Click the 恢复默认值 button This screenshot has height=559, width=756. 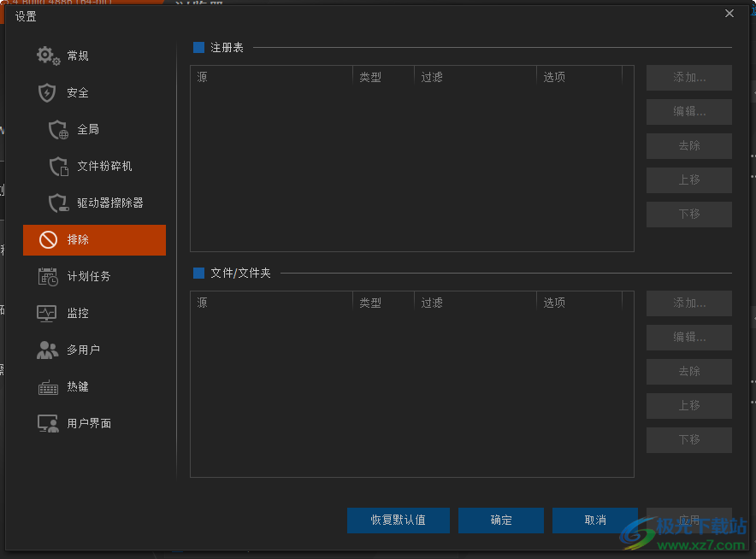coord(398,520)
